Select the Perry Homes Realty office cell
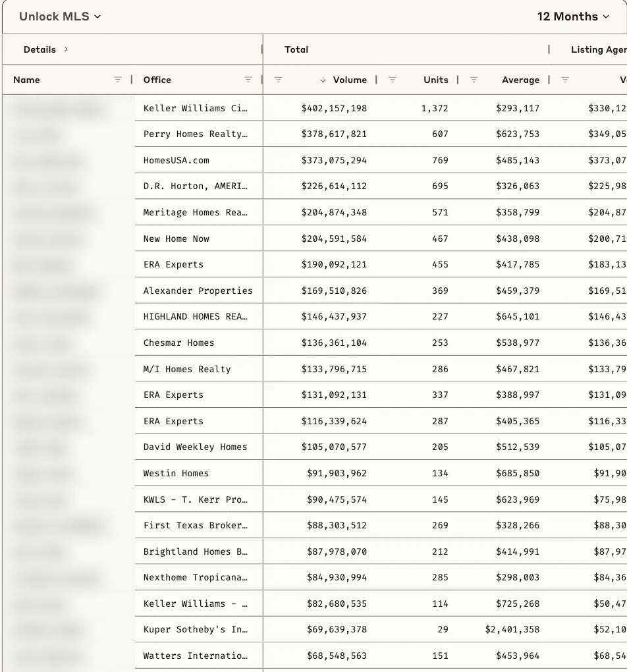 199,134
